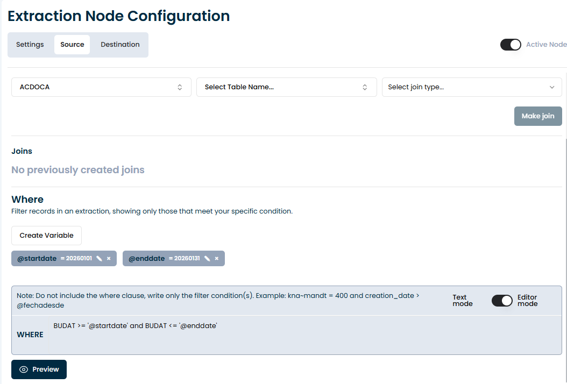Viewport: 567px width, 384px height.
Task: Click up-down arrows on ACDOCA selector
Action: [x=180, y=87]
